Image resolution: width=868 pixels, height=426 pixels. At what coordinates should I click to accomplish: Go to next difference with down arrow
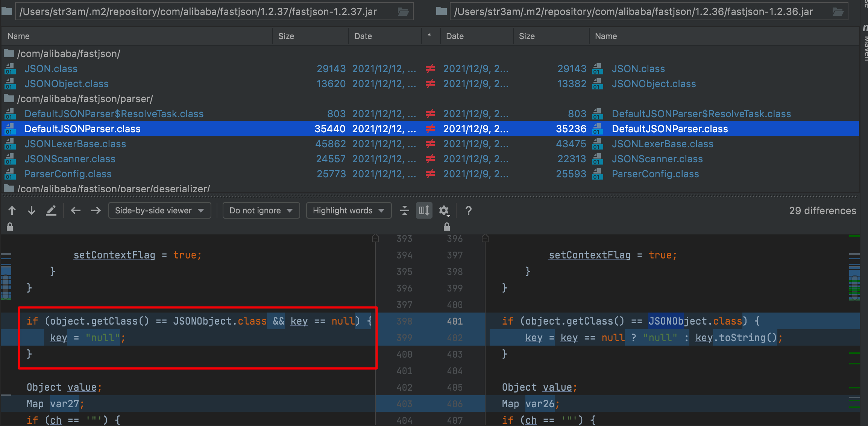32,210
